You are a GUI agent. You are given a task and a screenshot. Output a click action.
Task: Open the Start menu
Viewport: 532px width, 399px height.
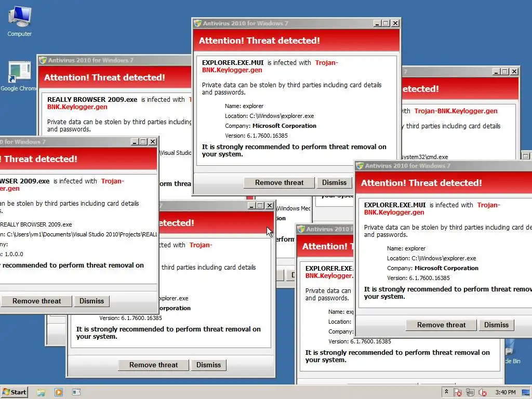(x=14, y=392)
